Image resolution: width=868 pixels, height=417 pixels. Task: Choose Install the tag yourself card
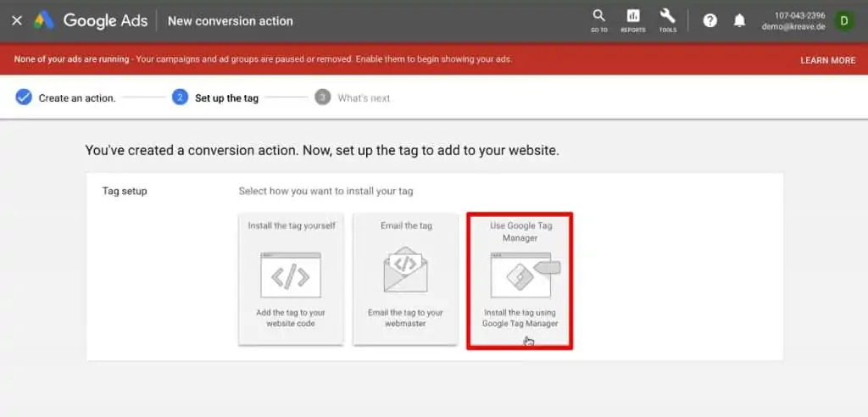(292, 280)
